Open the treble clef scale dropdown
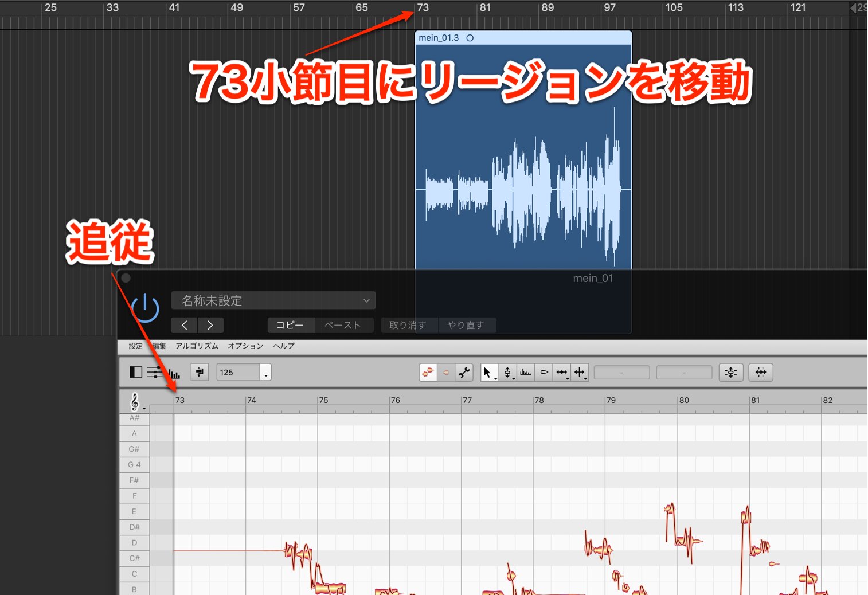The height and width of the screenshot is (595, 868). coord(136,402)
